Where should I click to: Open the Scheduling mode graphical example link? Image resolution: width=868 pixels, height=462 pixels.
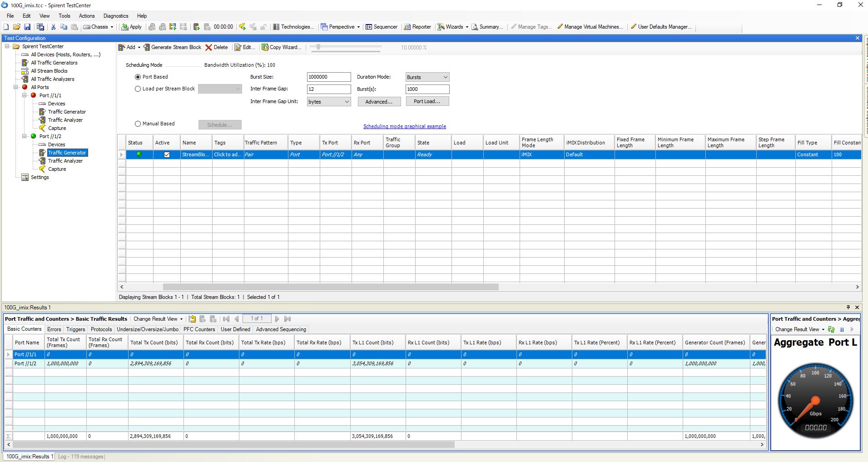click(404, 126)
